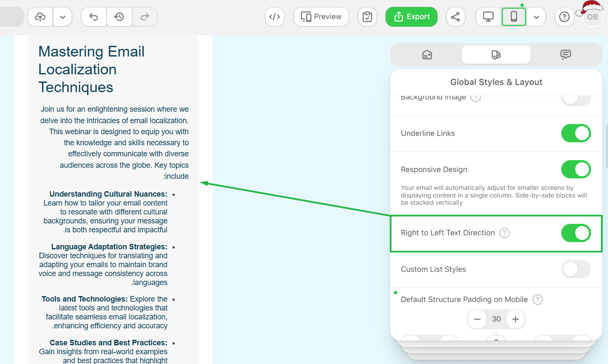Switch to the comments tab

(x=565, y=54)
